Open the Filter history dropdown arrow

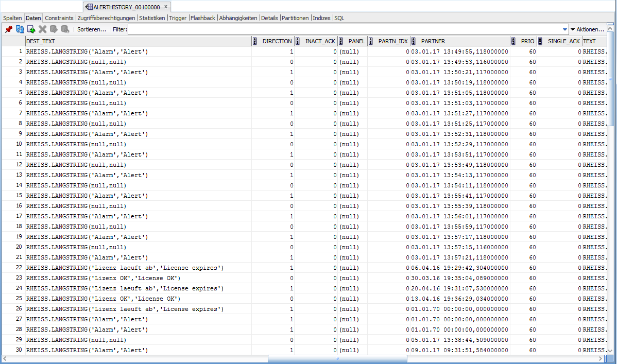[565, 30]
